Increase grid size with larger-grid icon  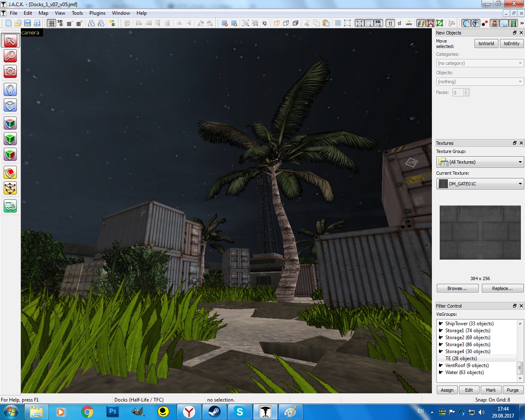79,23
